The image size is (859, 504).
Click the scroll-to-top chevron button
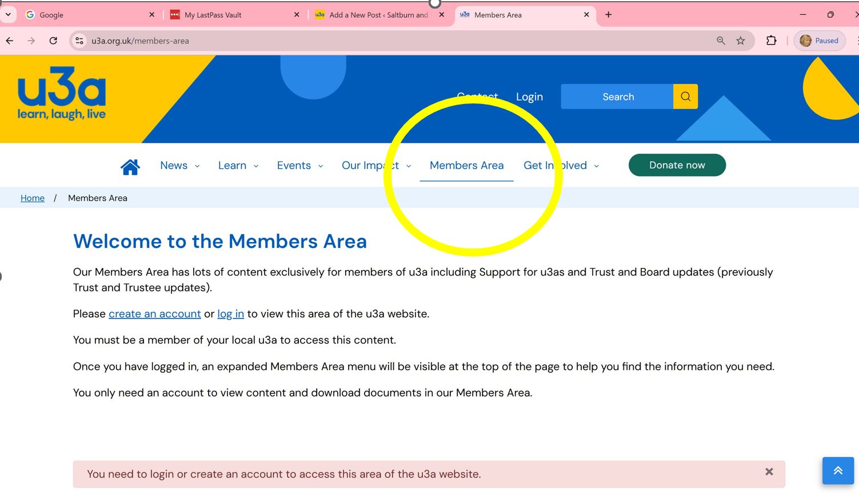[838, 470]
